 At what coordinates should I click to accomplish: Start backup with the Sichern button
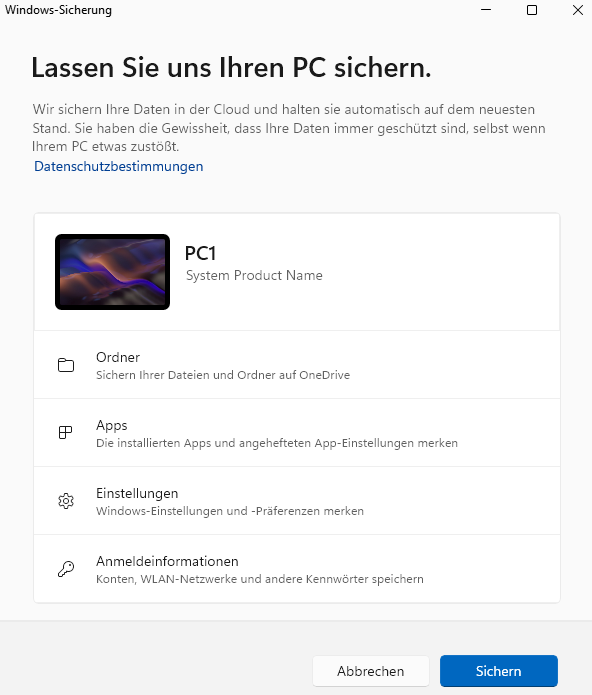click(499, 671)
